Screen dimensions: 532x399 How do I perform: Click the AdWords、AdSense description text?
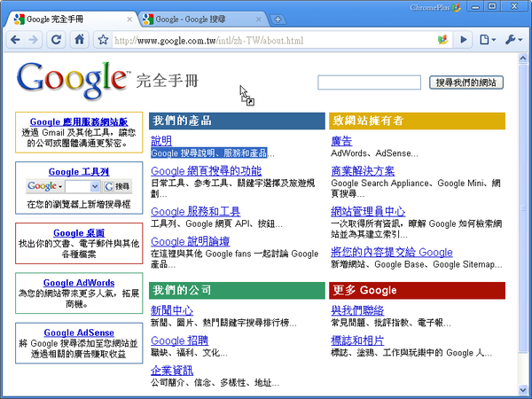pyautogui.click(x=374, y=153)
